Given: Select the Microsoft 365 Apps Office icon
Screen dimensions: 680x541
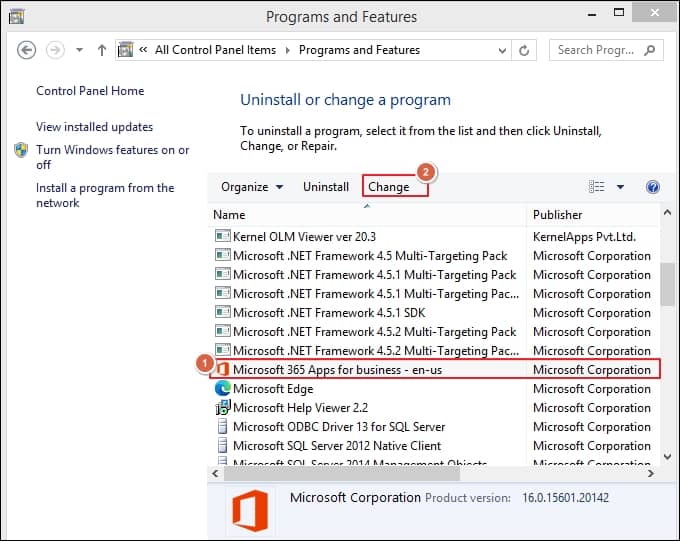Looking at the screenshot, I should (223, 369).
